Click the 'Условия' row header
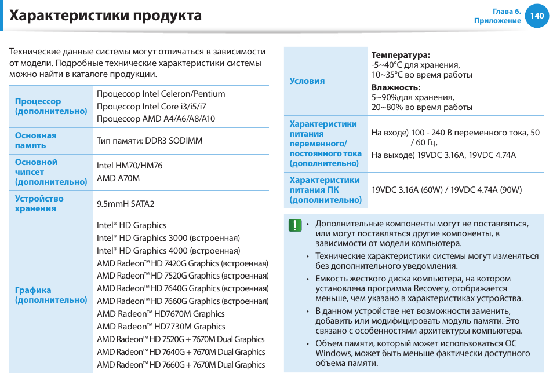553x392 pixels. coord(307,81)
